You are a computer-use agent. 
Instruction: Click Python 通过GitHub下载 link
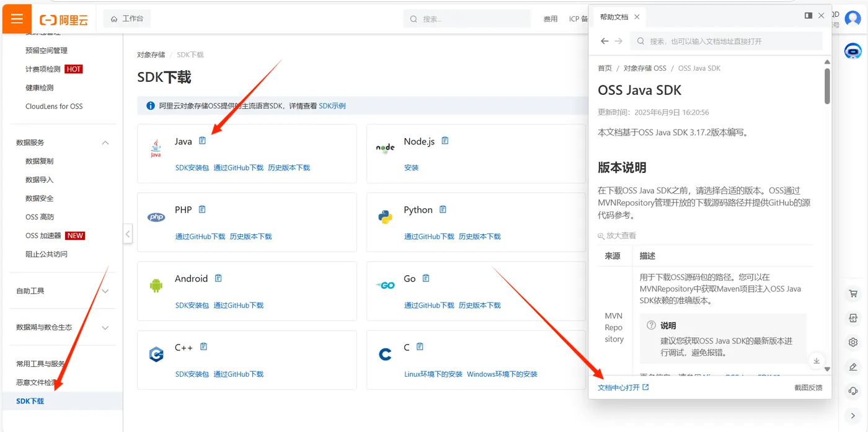click(x=430, y=236)
